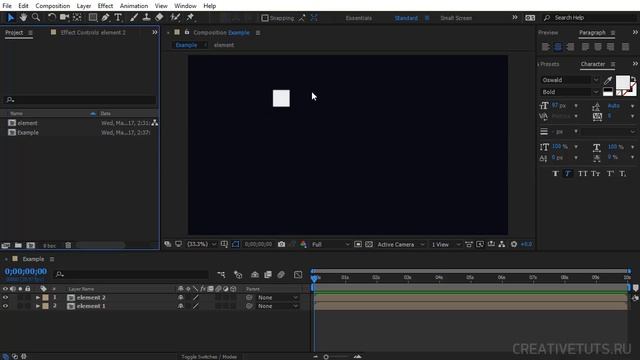640x360 pixels.
Task: Click the Graph Editor button
Action: point(298,275)
